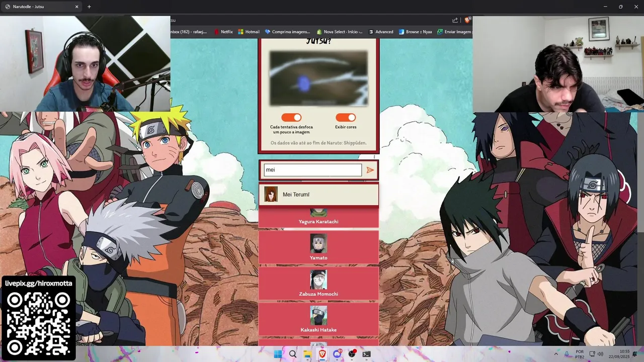Open File Explorer from the taskbar
644x362 pixels.
point(307,354)
